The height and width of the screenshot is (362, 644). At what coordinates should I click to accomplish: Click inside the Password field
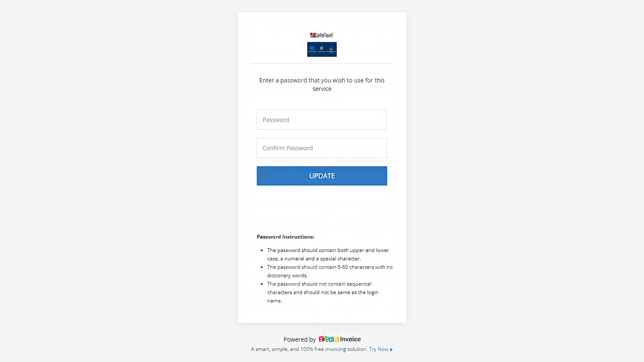(x=322, y=120)
